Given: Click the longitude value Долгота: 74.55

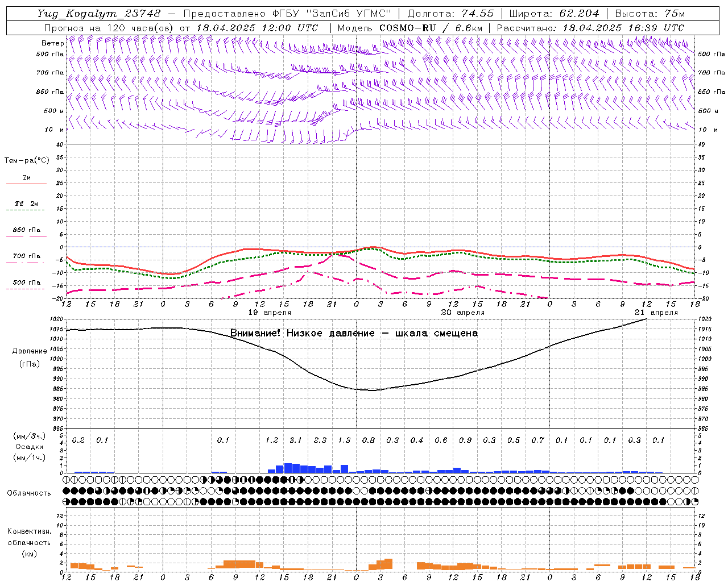Looking at the screenshot, I should (450, 14).
